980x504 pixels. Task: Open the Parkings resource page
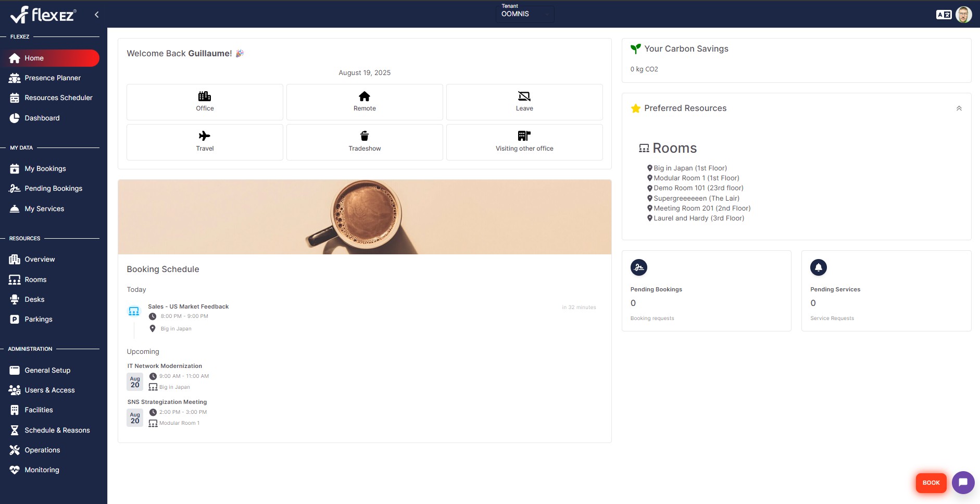(x=39, y=319)
